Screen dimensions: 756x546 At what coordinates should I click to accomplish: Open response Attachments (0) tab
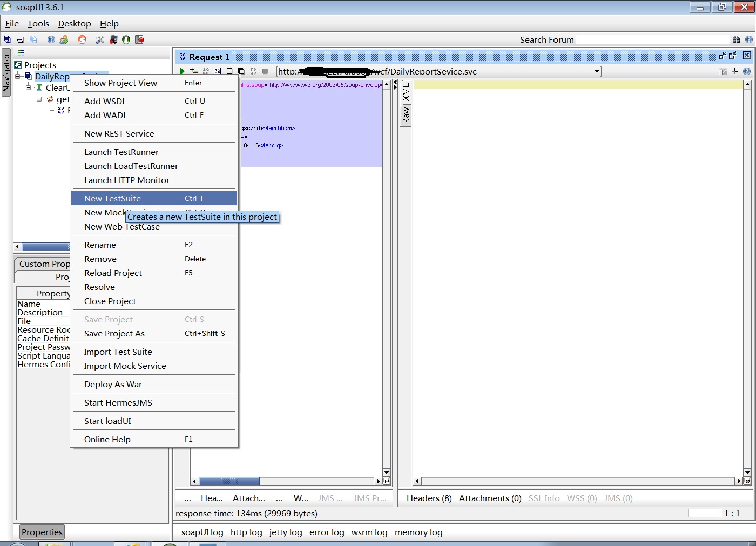(x=490, y=498)
